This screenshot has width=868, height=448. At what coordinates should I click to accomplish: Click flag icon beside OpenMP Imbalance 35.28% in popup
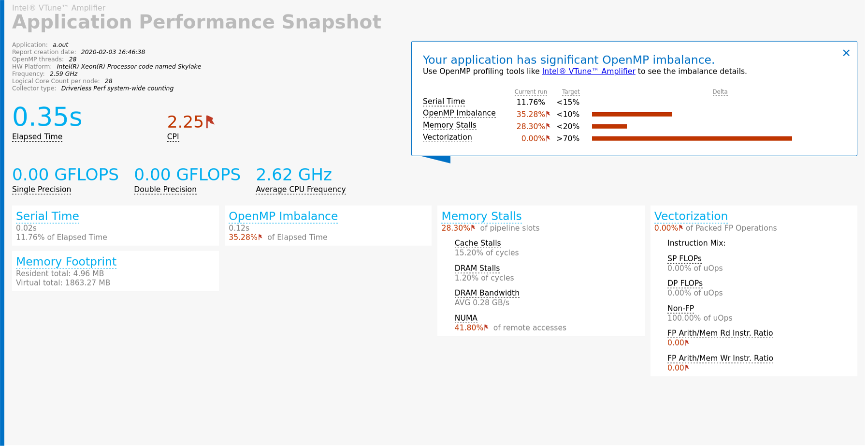click(548, 114)
